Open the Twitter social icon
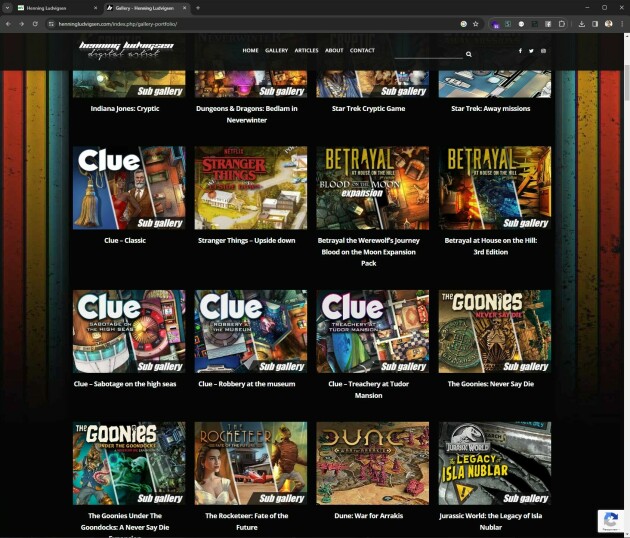The width and height of the screenshot is (630, 538). 531,51
